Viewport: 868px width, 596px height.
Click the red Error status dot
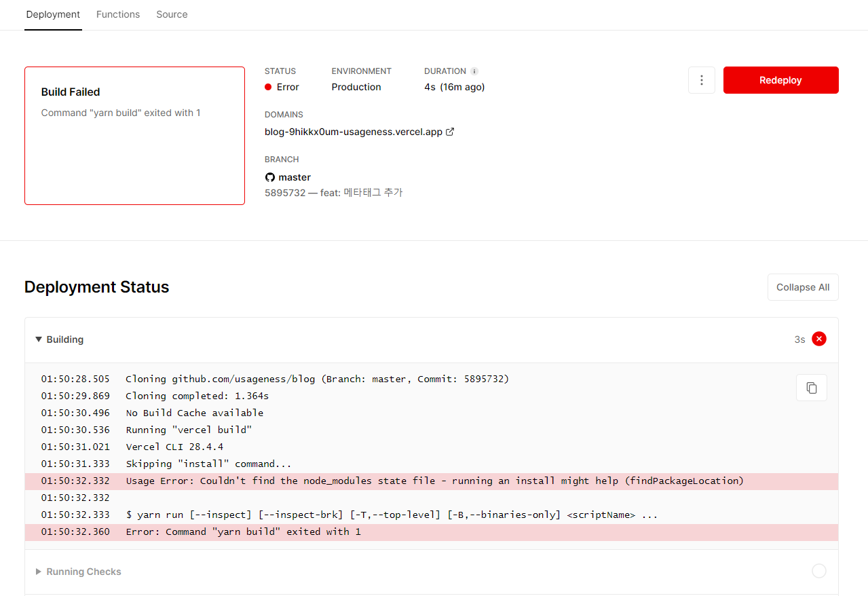click(268, 87)
